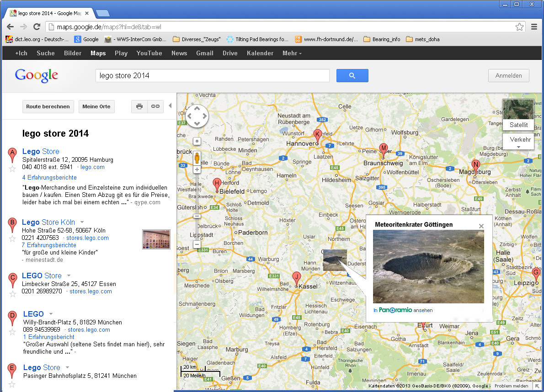Click the Problem melden link
Viewport: 544px width, 392px height.
[511, 386]
